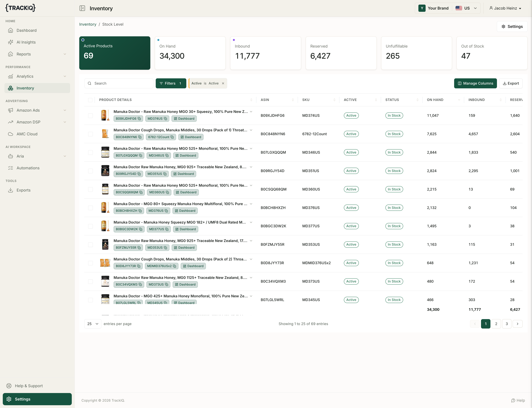Copy ASIN B0BCH8HXZH chip icon
This screenshot has height=408, width=532.
point(140,211)
